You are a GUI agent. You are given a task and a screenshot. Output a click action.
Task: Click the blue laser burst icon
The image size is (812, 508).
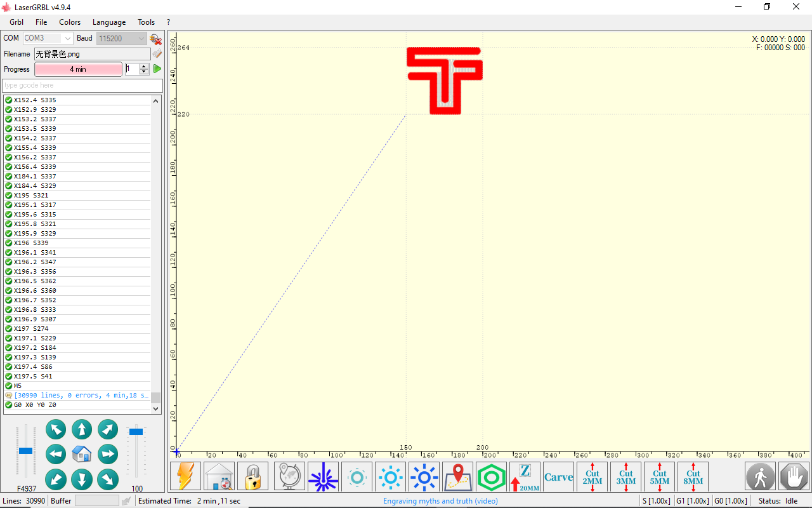point(323,476)
